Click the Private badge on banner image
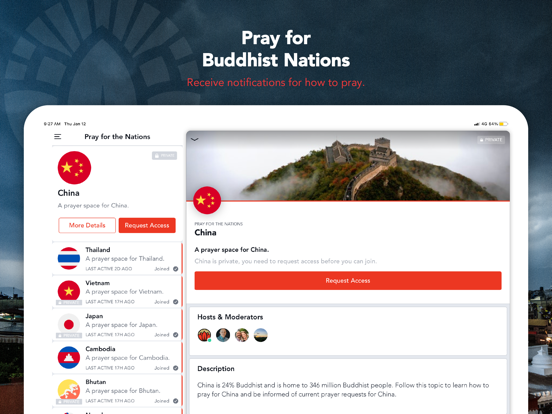Image resolution: width=552 pixels, height=414 pixels. [x=491, y=140]
